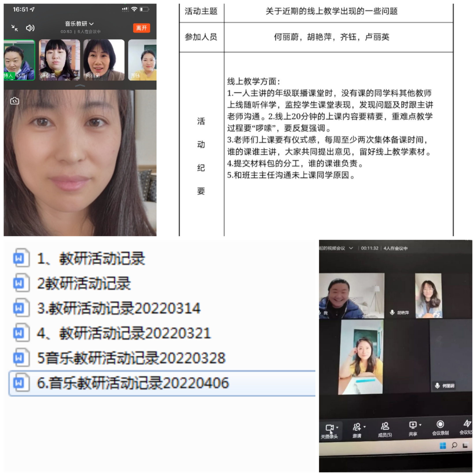Click the taskbar search magnifier icon
Viewport: 476px width, 476px height.
click(x=454, y=445)
